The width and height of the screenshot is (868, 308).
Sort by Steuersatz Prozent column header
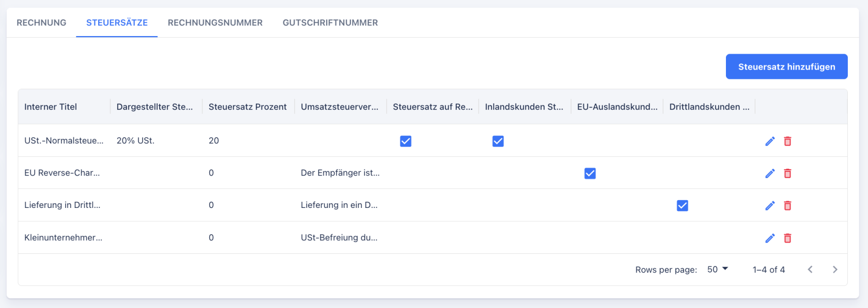coord(247,107)
